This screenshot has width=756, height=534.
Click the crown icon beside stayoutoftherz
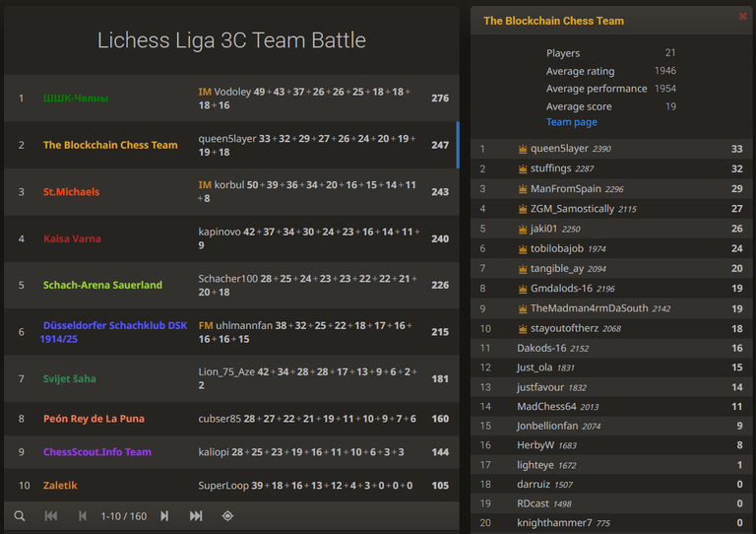click(x=522, y=329)
